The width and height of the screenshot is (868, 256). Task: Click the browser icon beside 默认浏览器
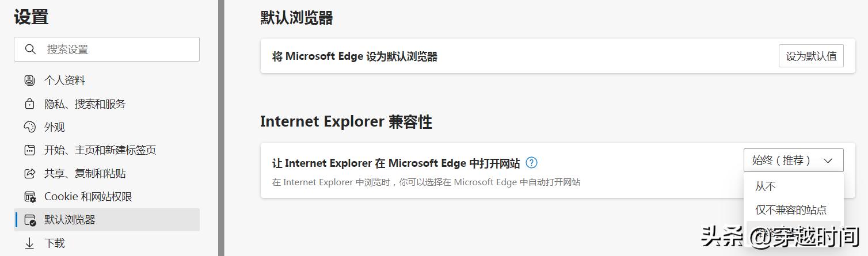(30, 220)
